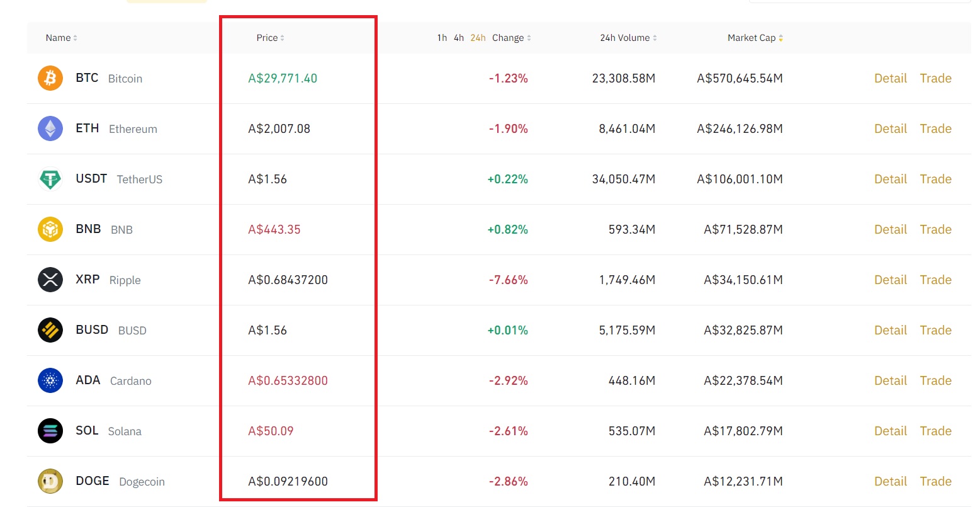View Detail of BUSD

(x=891, y=330)
